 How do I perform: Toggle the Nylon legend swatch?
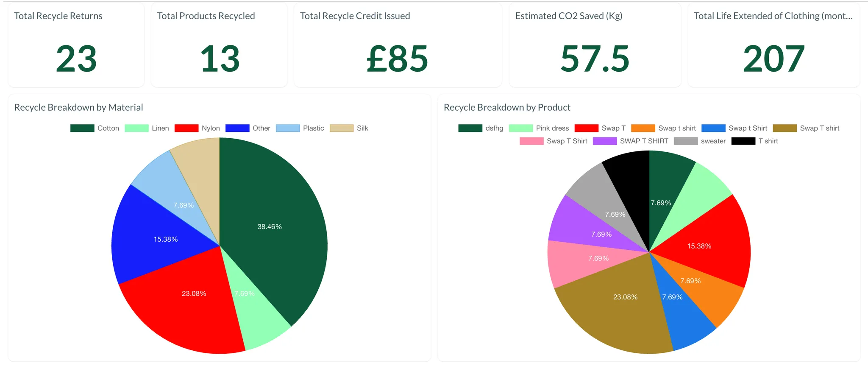(186, 128)
